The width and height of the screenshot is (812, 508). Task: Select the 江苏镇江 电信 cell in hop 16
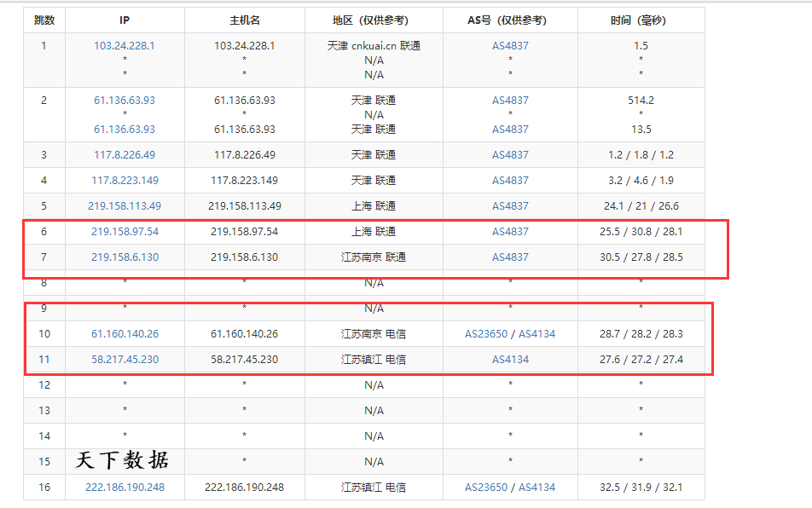pos(374,488)
